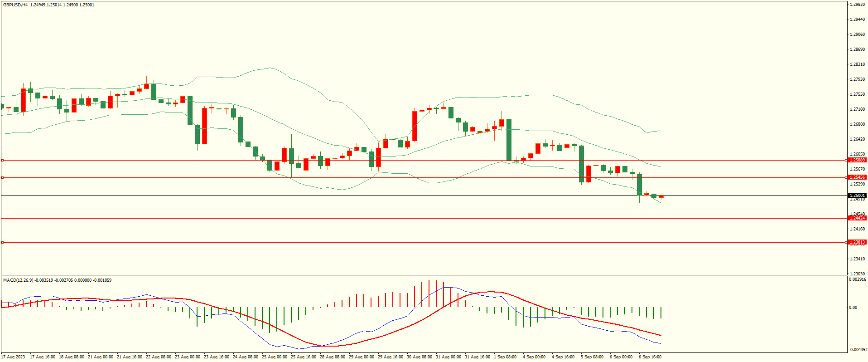
Task: Select the red 1.23813 price tag
Action: tap(857, 242)
